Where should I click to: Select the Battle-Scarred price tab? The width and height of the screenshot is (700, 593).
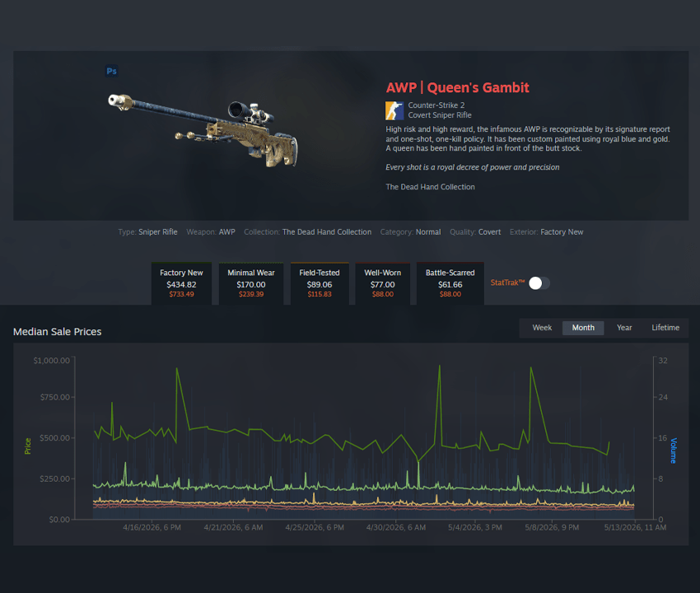point(450,283)
